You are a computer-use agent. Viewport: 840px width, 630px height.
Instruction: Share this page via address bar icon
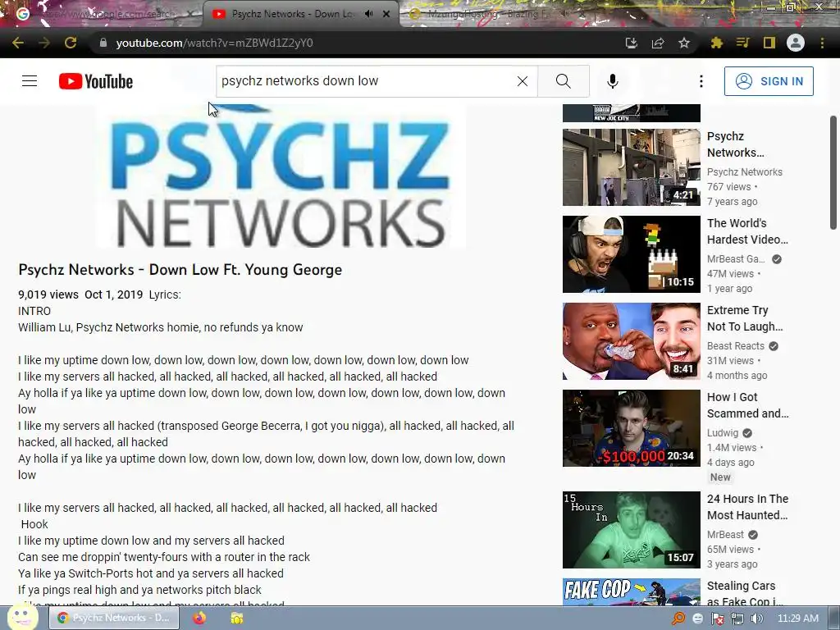tap(658, 43)
